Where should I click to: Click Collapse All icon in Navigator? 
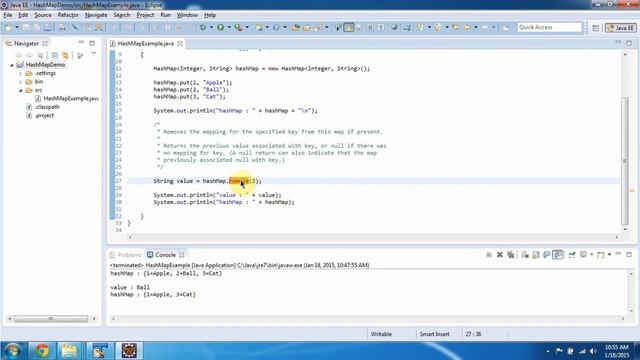tap(55, 55)
